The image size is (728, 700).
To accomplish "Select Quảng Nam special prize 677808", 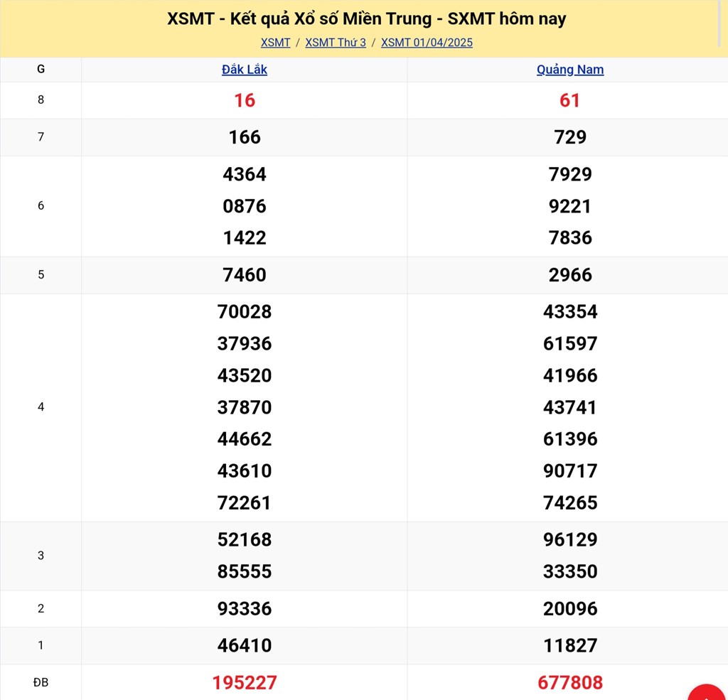I will click(x=570, y=683).
